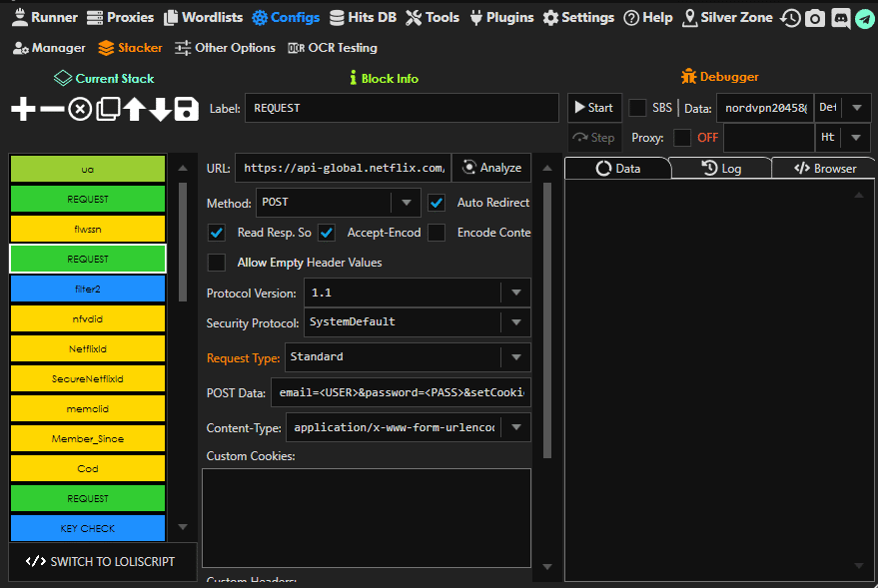Click the camera screenshot icon
Image resolution: width=878 pixels, height=588 pixels.
click(x=815, y=18)
